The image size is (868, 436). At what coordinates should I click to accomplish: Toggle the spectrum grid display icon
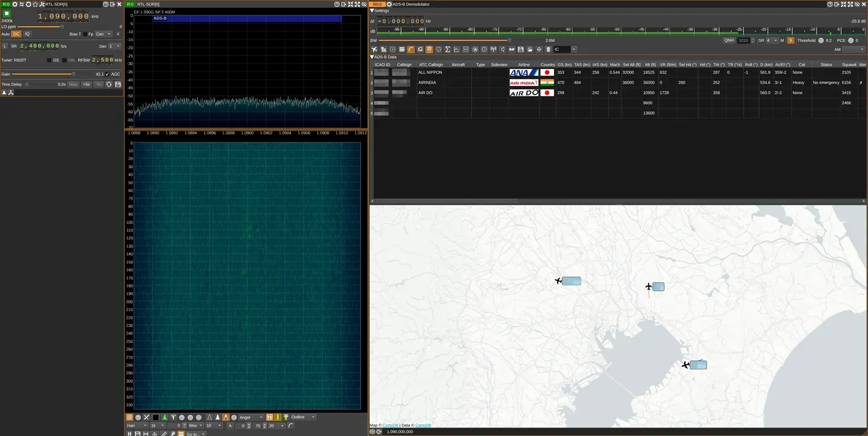129,417
